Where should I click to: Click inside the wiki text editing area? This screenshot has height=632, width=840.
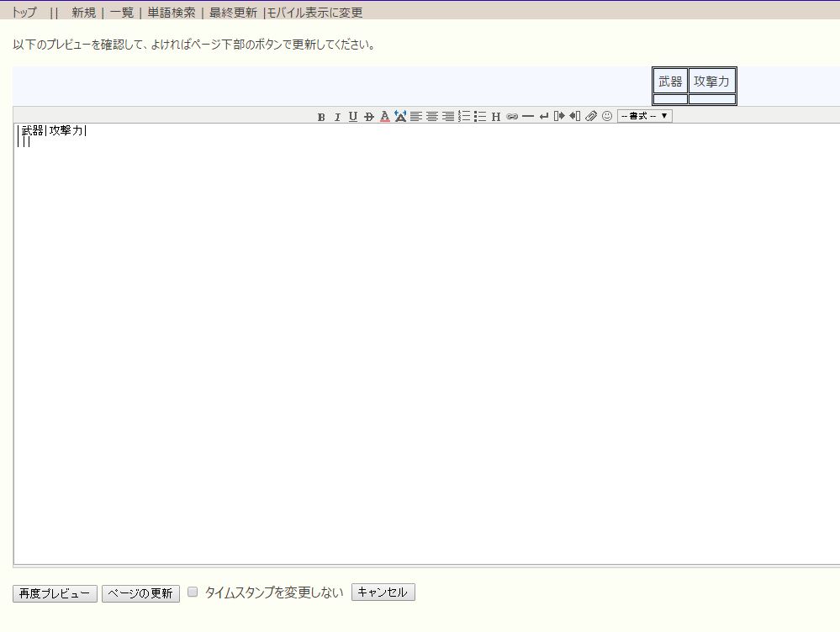coord(420,336)
